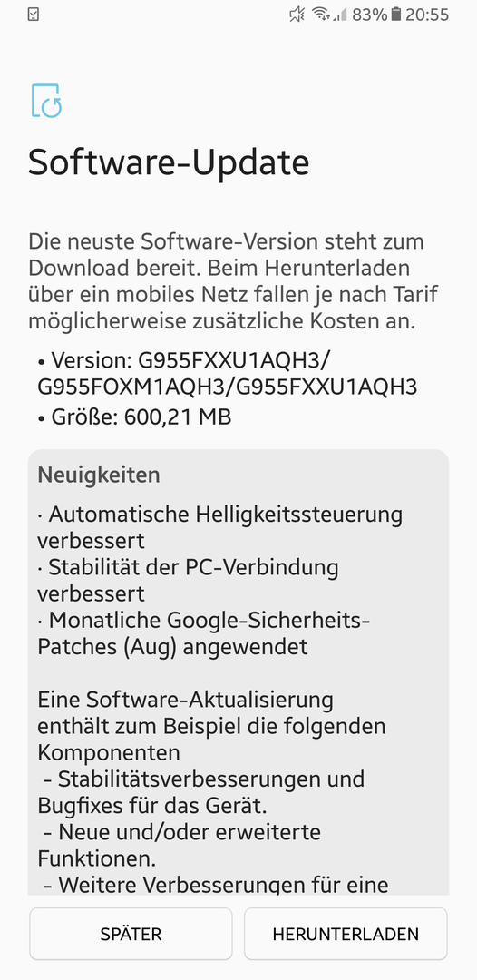Tap the battery icon in status bar
This screenshot has width=477, height=980.
coord(395,15)
